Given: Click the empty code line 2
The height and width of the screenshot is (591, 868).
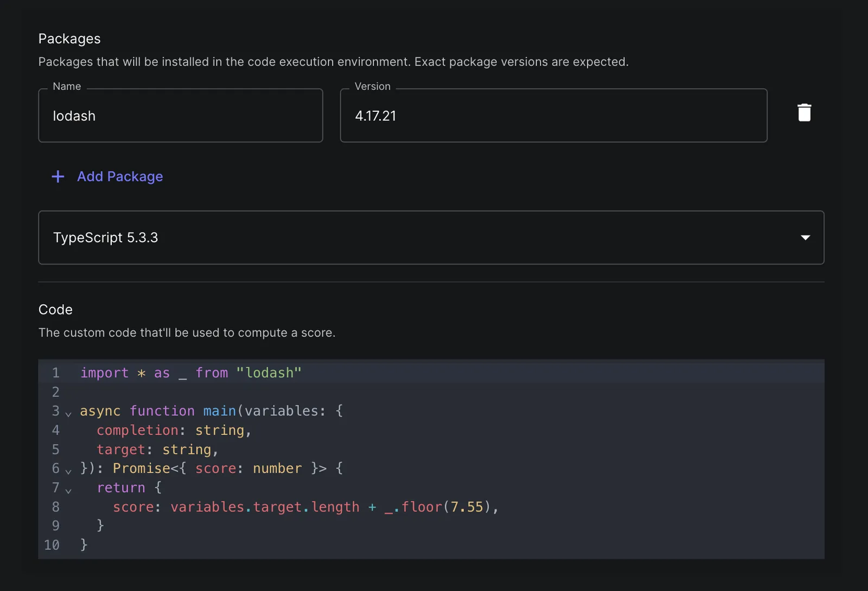Looking at the screenshot, I should (x=431, y=392).
